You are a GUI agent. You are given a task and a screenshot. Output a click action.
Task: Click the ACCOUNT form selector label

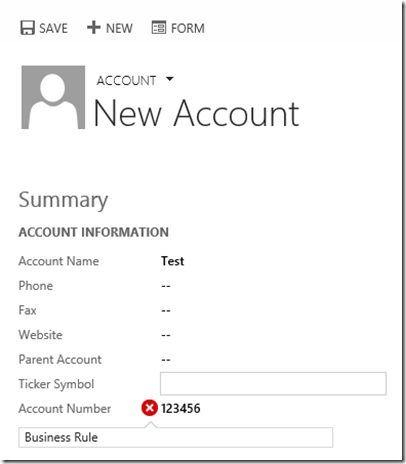pos(126,80)
